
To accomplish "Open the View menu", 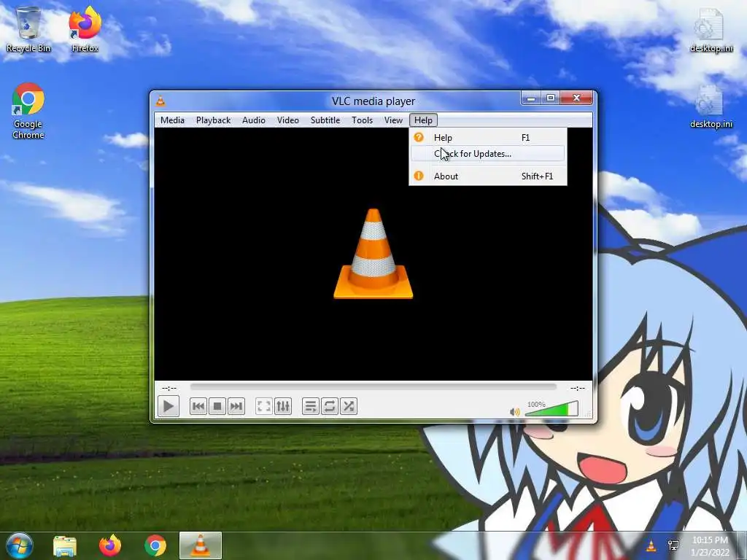I will tap(393, 120).
